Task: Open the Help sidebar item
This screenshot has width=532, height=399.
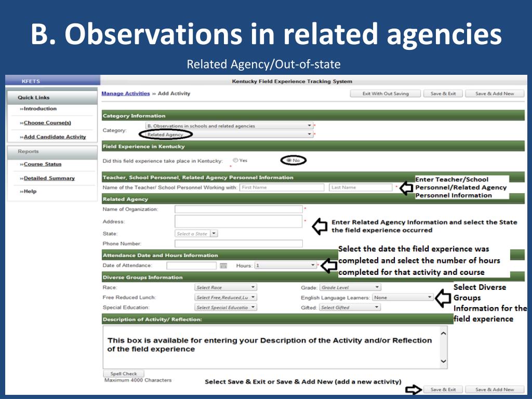Action: click(30, 191)
